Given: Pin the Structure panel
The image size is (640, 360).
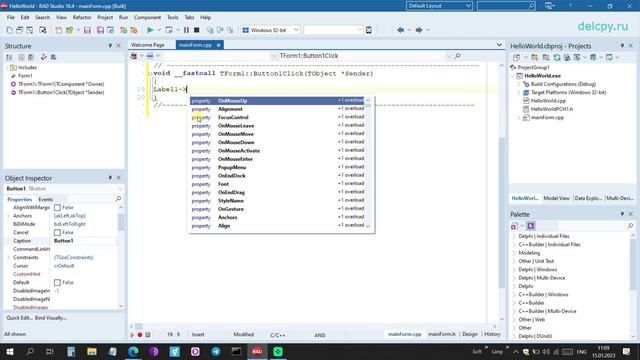Looking at the screenshot, I should tap(110, 46).
